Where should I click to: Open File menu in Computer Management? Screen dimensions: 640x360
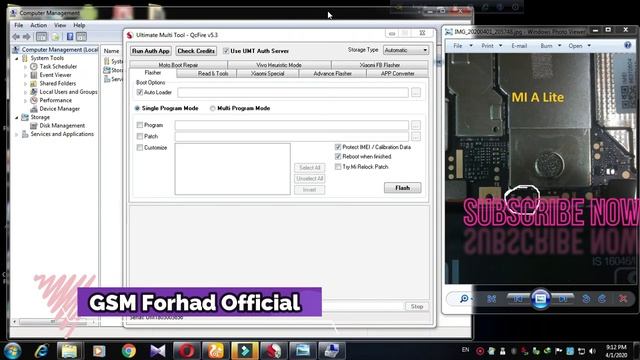[x=19, y=25]
